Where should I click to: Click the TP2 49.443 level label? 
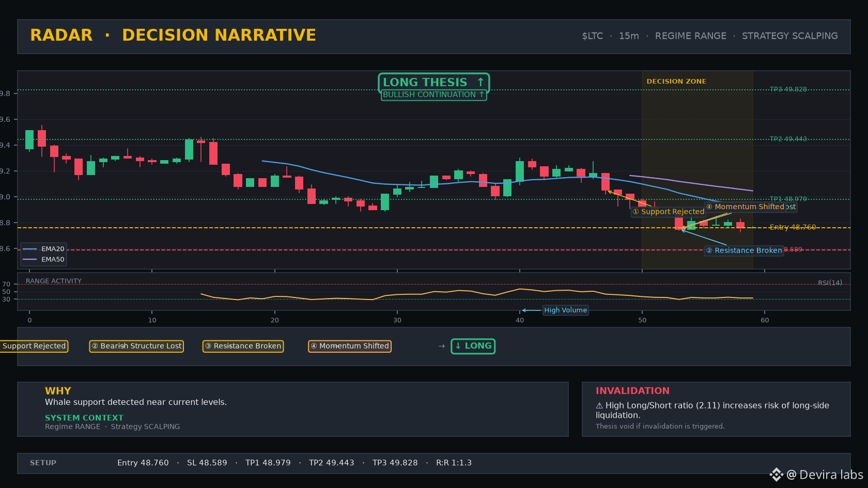788,139
